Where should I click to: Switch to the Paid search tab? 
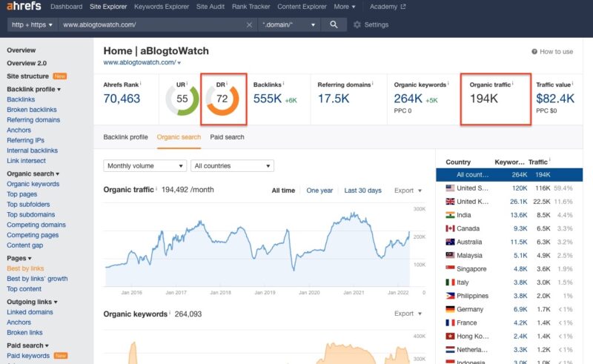tap(227, 137)
